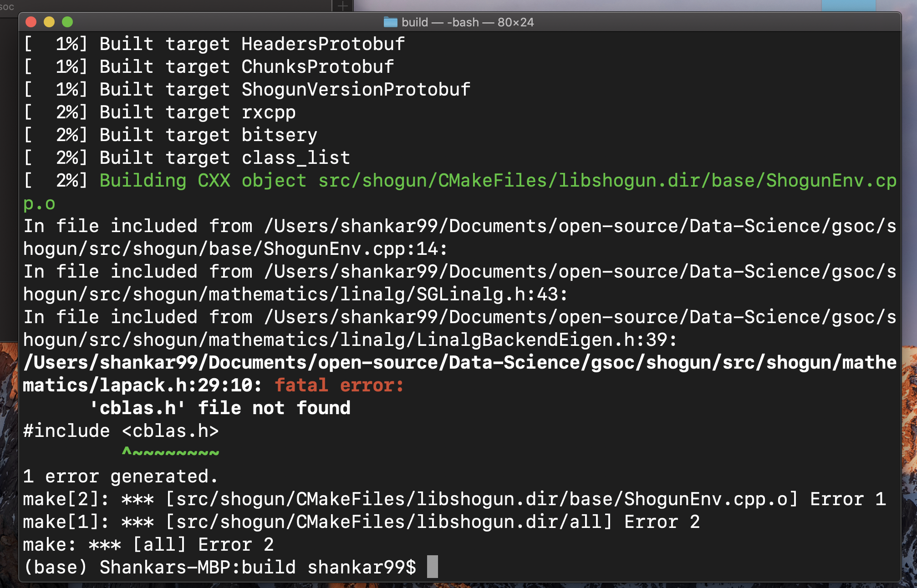Click the build folder proxy icon in the title bar
Image resolution: width=917 pixels, height=588 pixels.
390,22
